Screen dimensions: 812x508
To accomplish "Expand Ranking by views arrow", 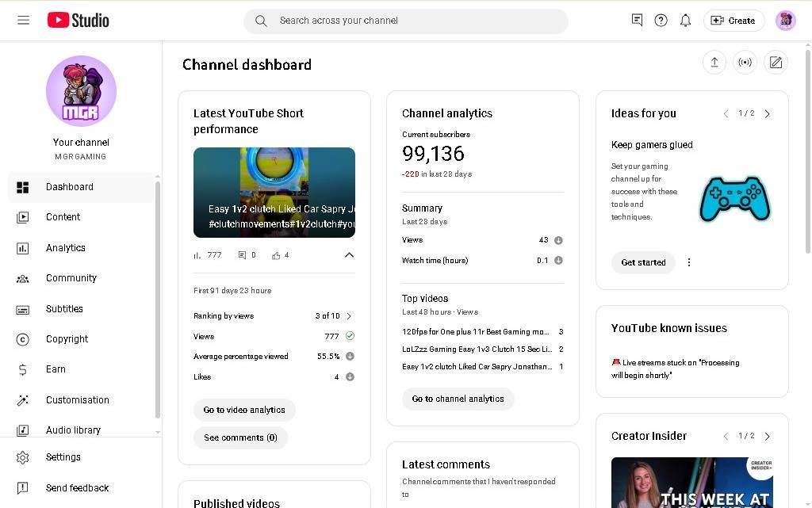I will 349,316.
